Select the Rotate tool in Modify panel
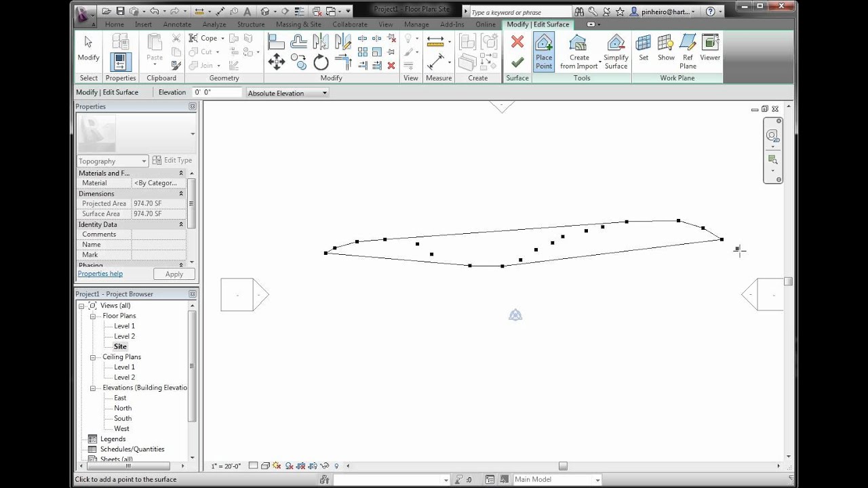Viewport: 868px width, 488px height. [320, 62]
